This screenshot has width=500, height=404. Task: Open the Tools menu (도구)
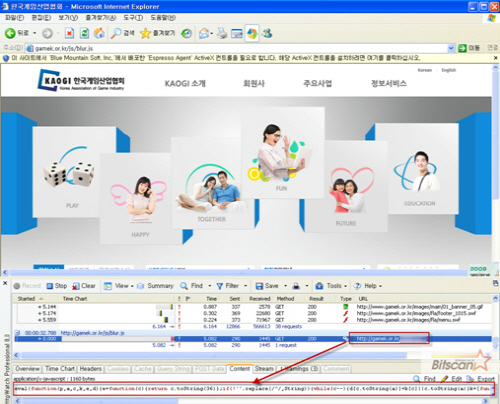coord(133,17)
